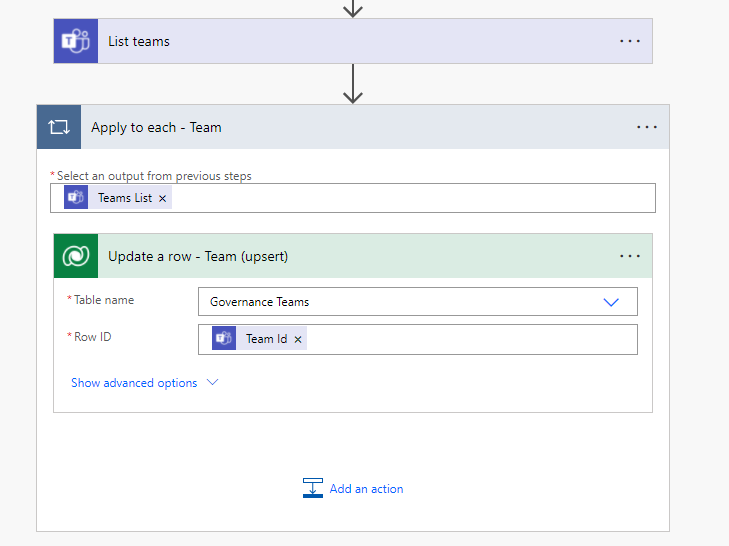Open the Apply to each ellipsis menu
The image size is (729, 546).
(647, 127)
